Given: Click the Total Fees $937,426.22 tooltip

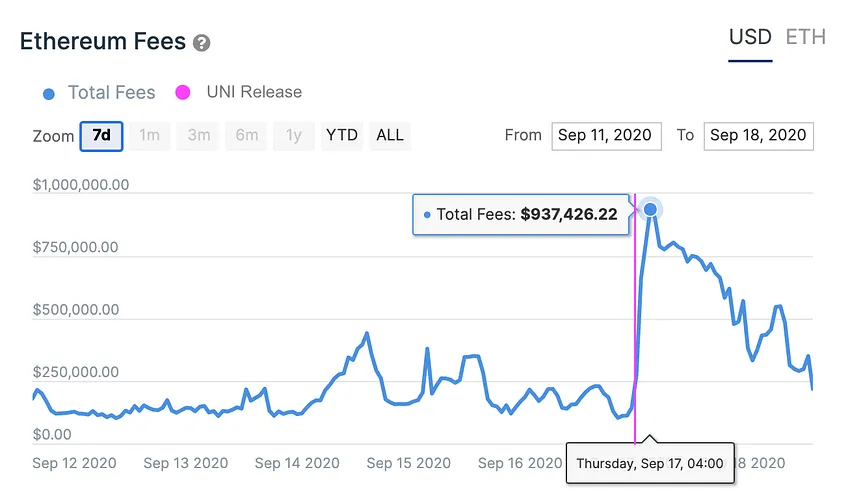Looking at the screenshot, I should 521,215.
